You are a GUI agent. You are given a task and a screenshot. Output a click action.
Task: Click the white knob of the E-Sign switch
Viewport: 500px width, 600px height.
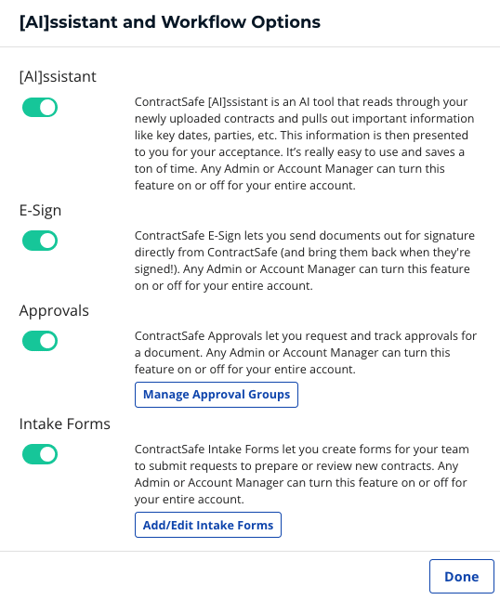(x=48, y=241)
